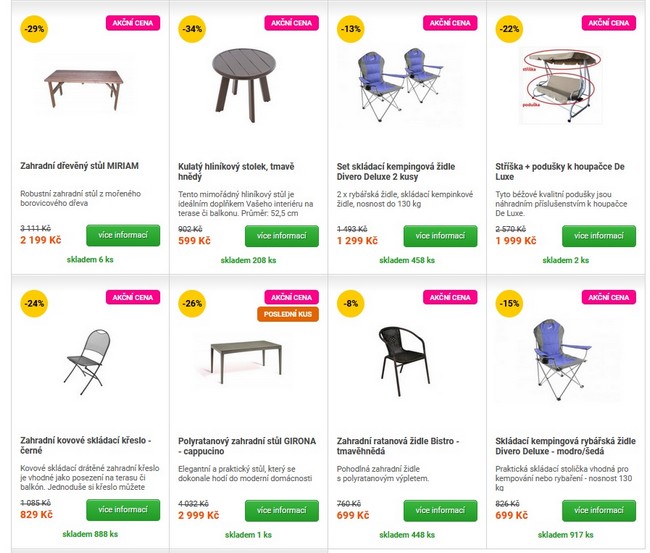Open 'Stříška + podušky k houpačce De Luxe' link
The height and width of the screenshot is (553, 650).
(560, 171)
